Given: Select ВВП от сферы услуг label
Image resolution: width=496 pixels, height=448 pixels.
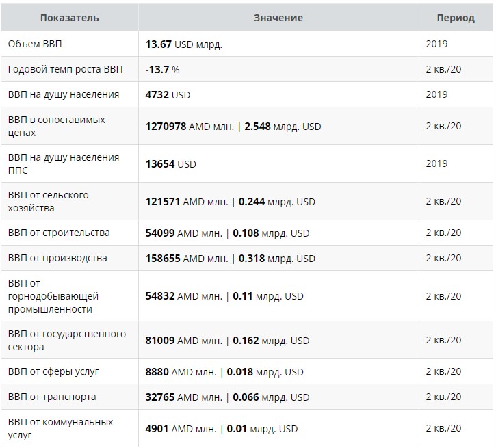Looking at the screenshot, I should tap(53, 371).
